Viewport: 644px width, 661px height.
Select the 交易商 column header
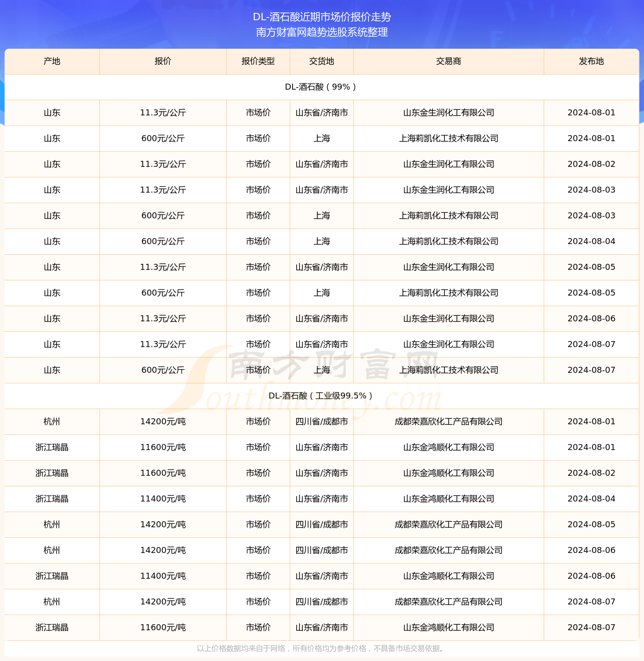pyautogui.click(x=448, y=61)
